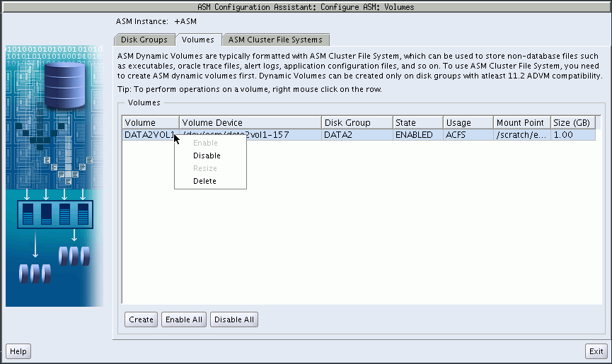Sort by the Volume column header
This screenshot has width=612, height=364.
(150, 123)
